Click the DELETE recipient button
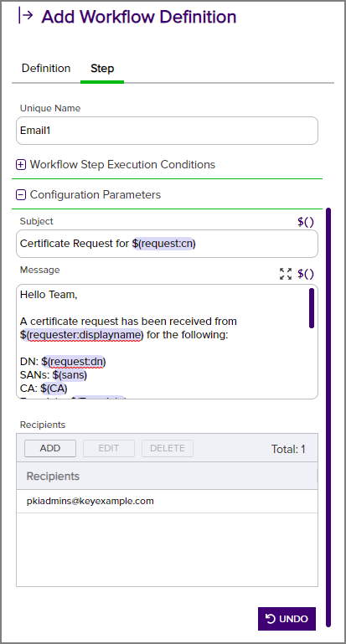This screenshot has height=644, width=346. (168, 449)
